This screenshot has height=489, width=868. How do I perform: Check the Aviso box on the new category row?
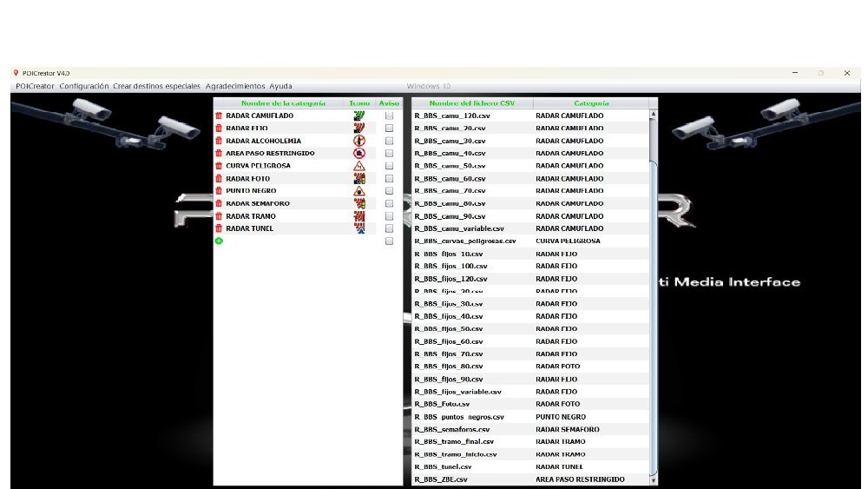pyautogui.click(x=389, y=241)
